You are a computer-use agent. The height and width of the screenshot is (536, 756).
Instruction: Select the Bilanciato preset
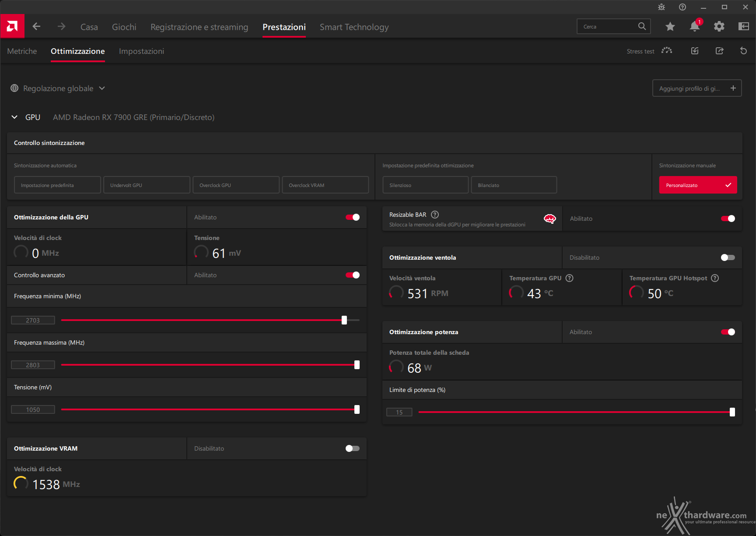[514, 185]
